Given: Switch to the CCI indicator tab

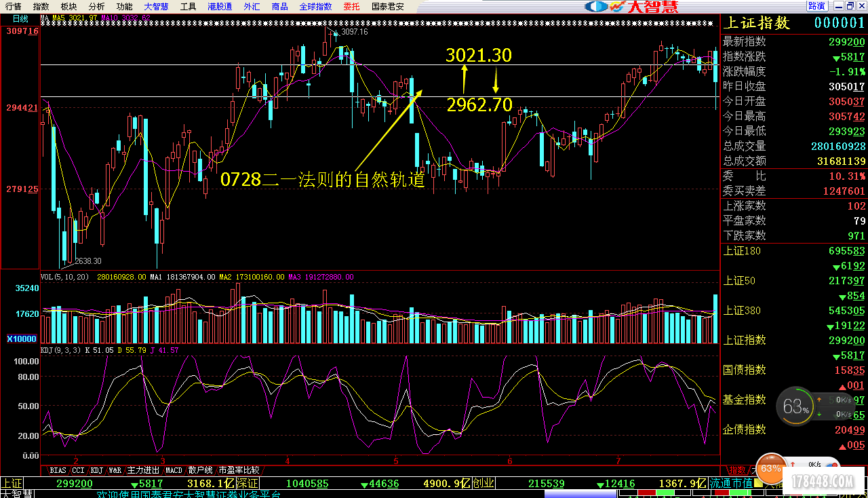Looking at the screenshot, I should (x=79, y=470).
